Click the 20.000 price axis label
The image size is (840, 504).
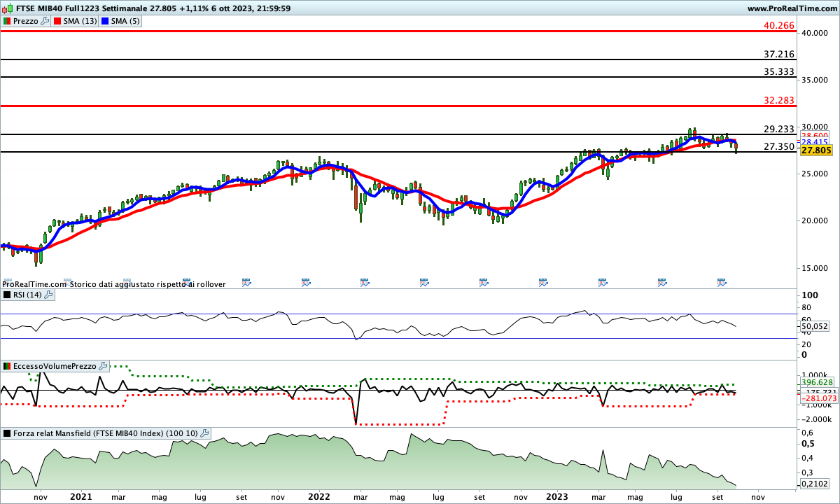(x=815, y=220)
